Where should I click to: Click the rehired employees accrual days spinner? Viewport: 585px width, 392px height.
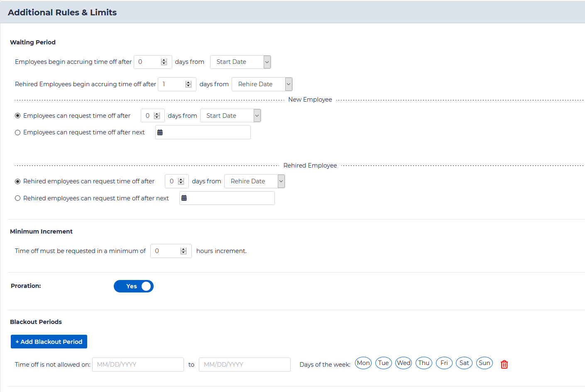tap(188, 84)
